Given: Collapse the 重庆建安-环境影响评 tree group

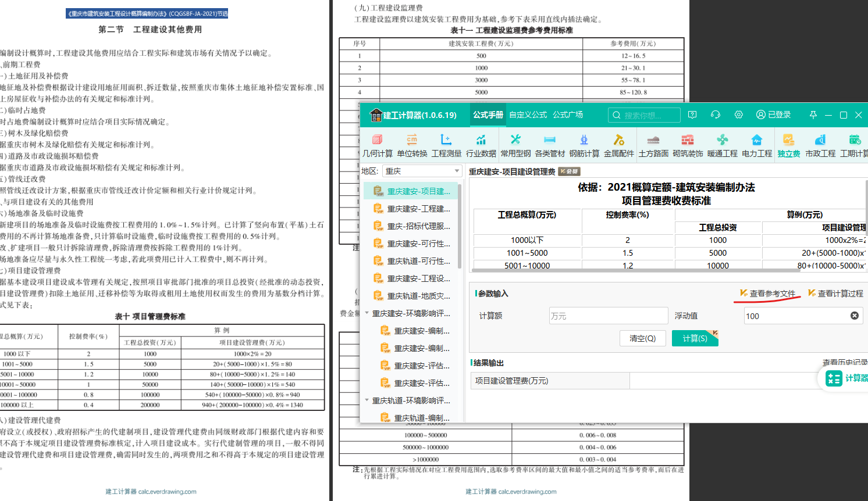Looking at the screenshot, I should click(367, 313).
